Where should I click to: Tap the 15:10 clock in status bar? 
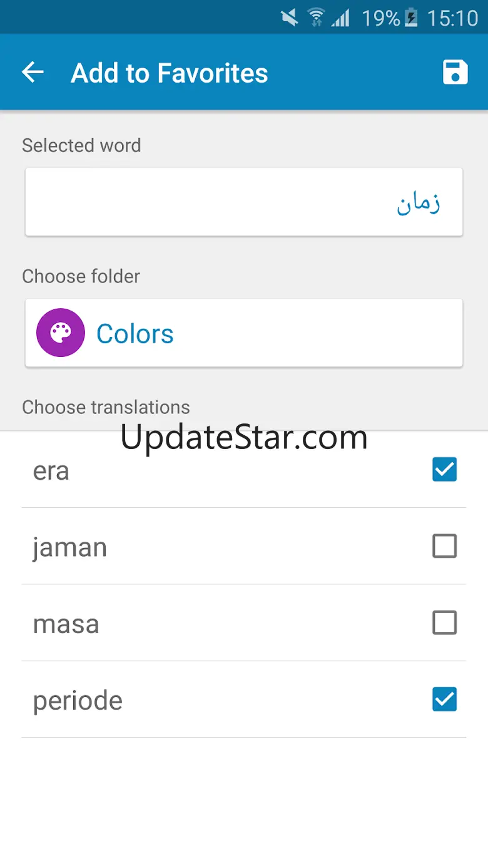(x=452, y=18)
